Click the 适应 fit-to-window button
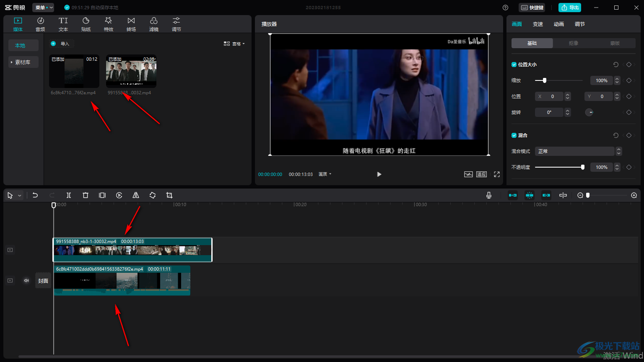 481,174
